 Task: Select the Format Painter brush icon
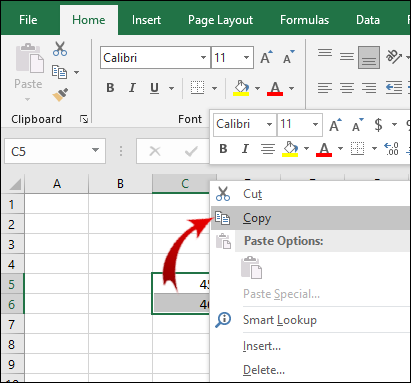(60, 95)
